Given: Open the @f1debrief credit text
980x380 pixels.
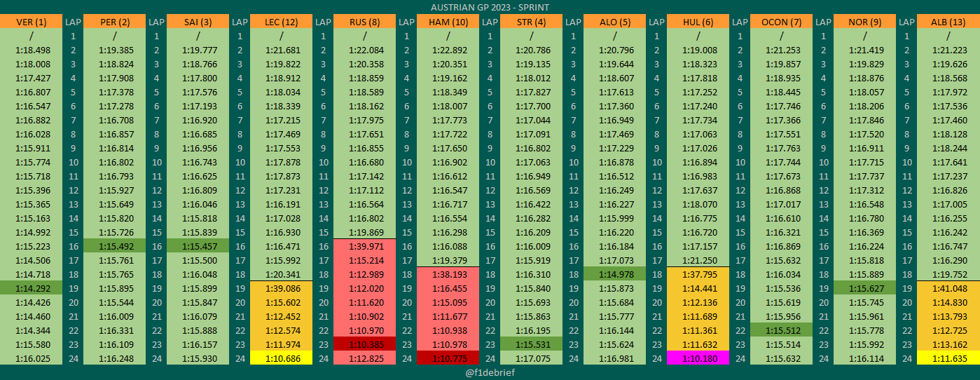Looking at the screenshot, I should click(x=490, y=372).
